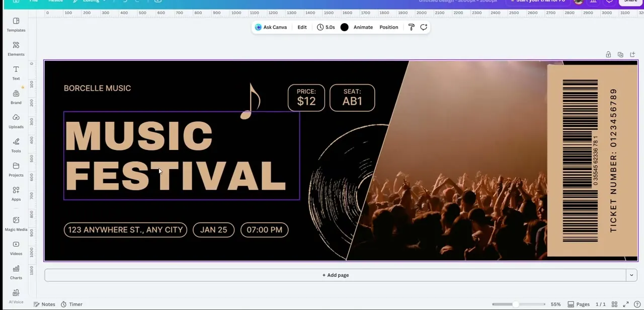Viewport: 644px width, 310px height.
Task: Select the 07:00 PM time label
Action: [264, 229]
